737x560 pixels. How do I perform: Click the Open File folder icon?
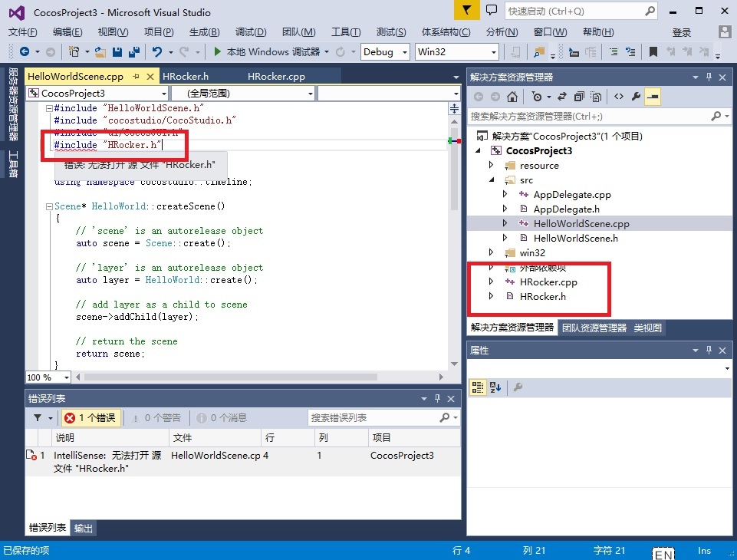coord(100,51)
